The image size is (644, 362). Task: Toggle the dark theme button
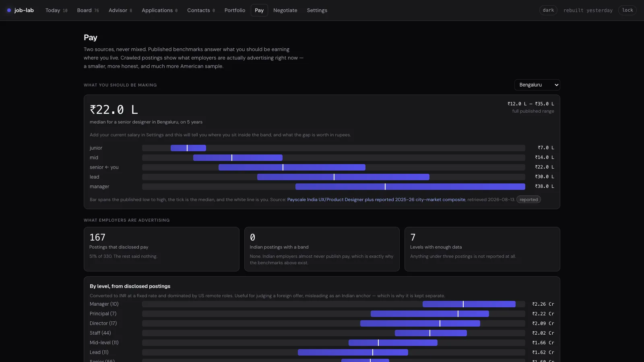pyautogui.click(x=548, y=10)
